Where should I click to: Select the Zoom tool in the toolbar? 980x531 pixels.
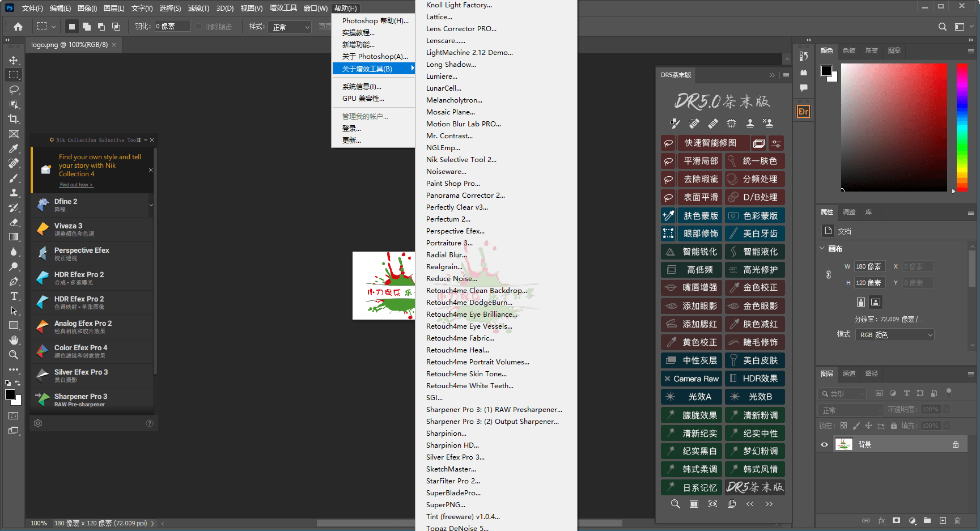[14, 355]
